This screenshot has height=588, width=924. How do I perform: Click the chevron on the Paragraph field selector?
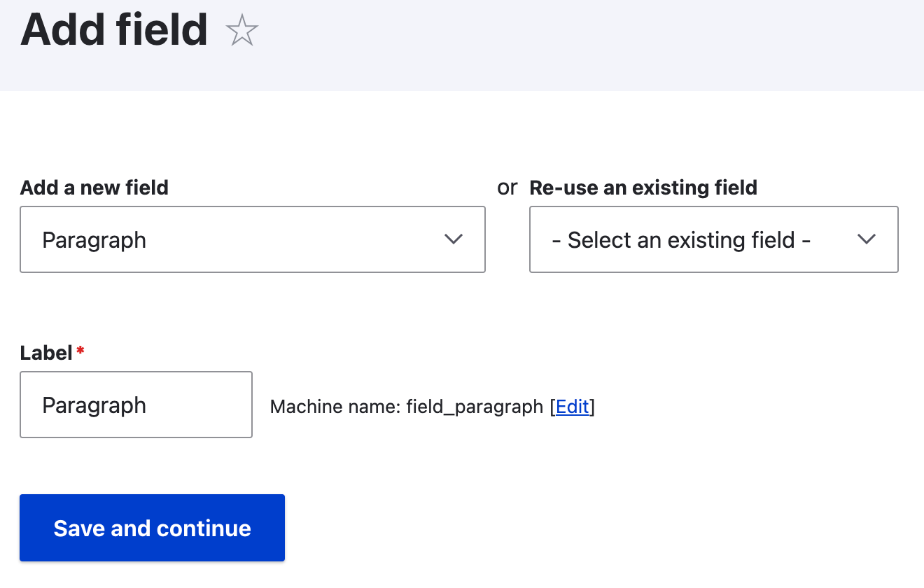[x=454, y=239]
